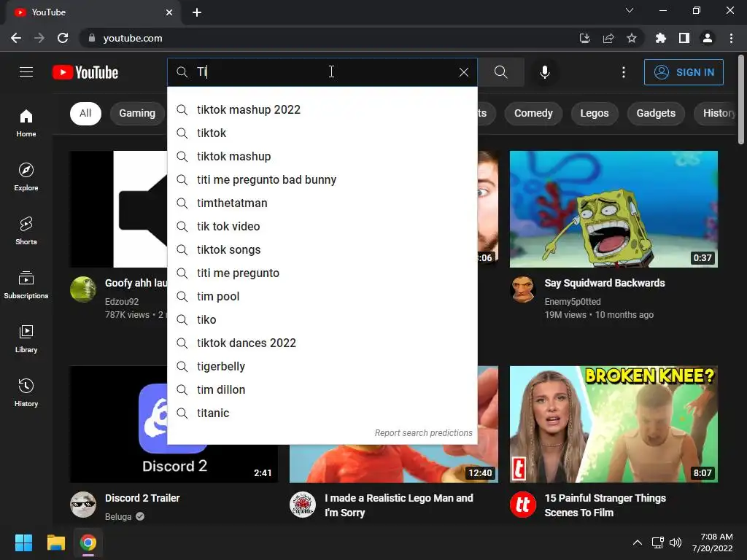Open the Chrome extensions puzzle icon

661,38
